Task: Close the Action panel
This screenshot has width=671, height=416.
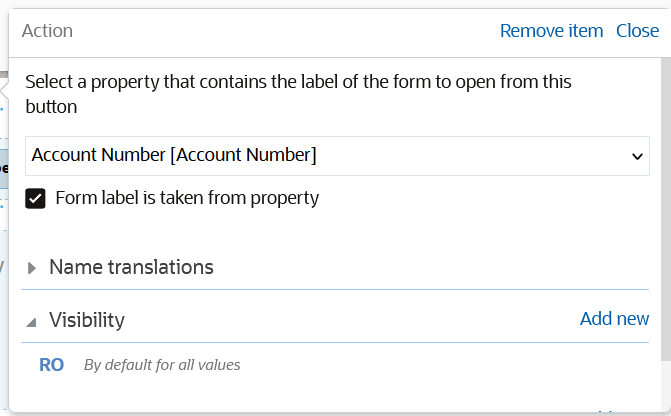Action: click(x=637, y=31)
